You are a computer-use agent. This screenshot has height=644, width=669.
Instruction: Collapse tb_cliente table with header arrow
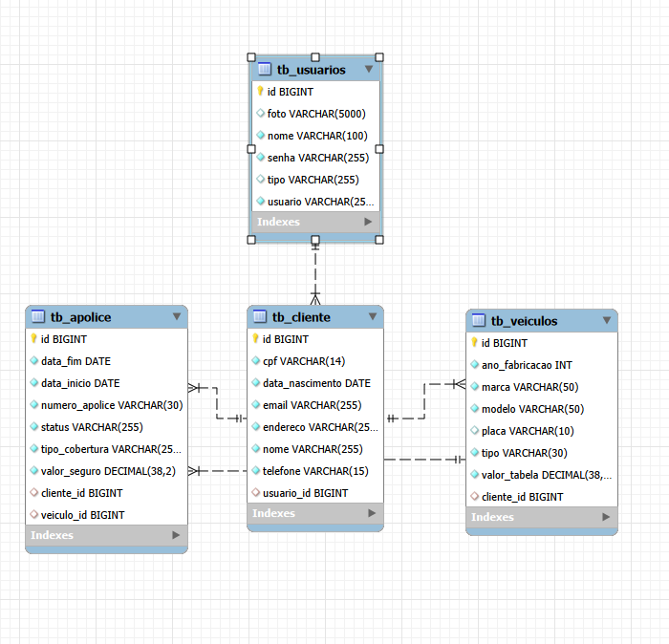tap(373, 316)
